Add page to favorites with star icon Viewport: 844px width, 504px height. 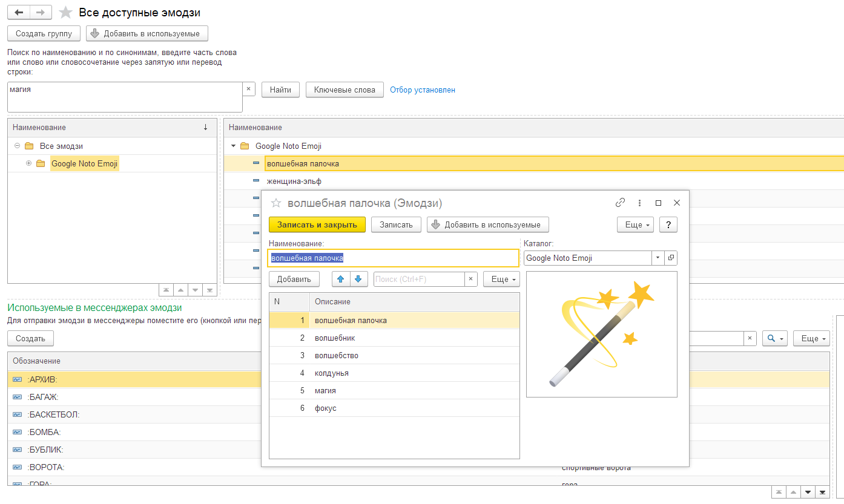click(x=66, y=13)
